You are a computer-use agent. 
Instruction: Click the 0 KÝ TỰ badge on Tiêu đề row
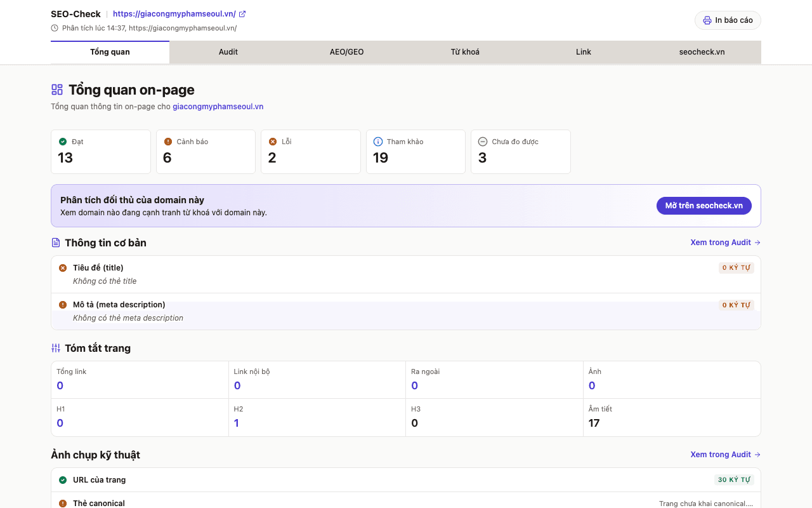coord(737,268)
